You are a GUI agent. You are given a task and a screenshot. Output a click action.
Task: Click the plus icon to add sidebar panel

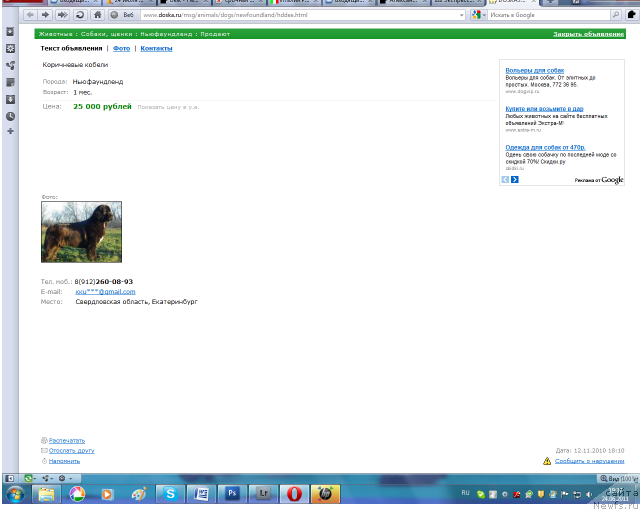click(x=10, y=132)
